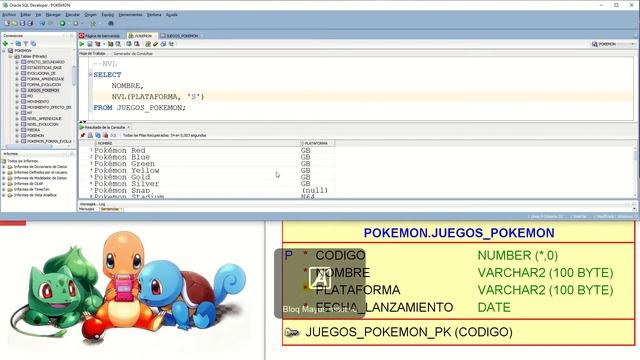Open the dropdown arrow beside New Connection icon

11,44
